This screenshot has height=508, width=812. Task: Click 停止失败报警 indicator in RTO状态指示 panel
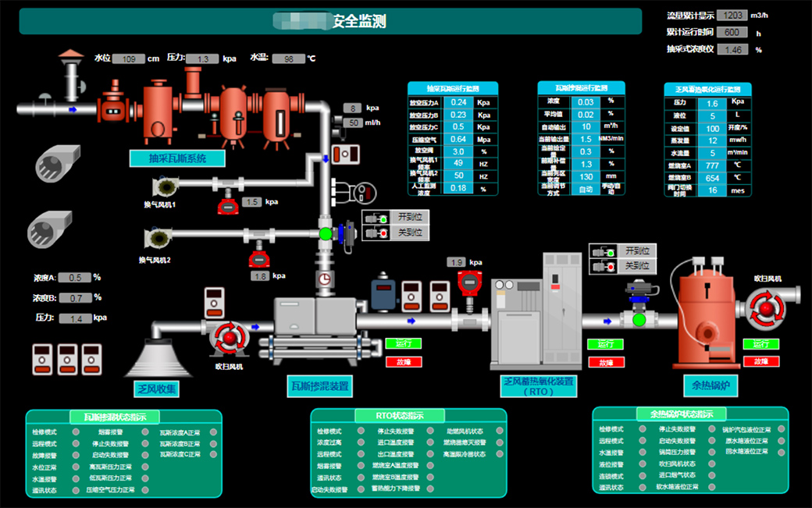pyautogui.click(x=429, y=431)
